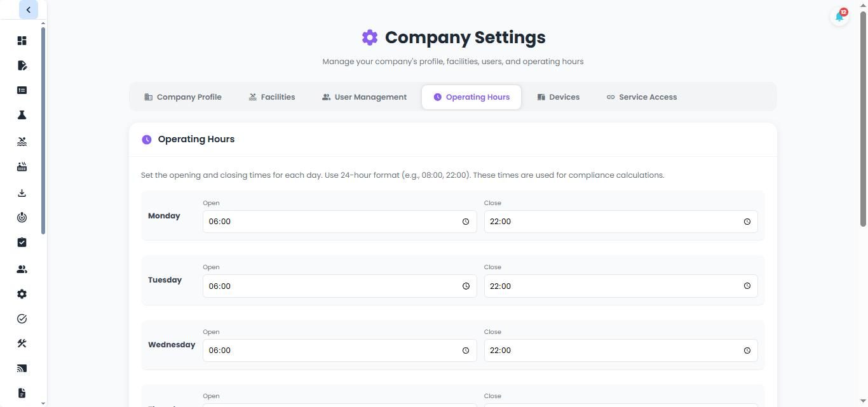The image size is (868, 407).
Task: Switch to the Facilities tab
Action: click(272, 97)
